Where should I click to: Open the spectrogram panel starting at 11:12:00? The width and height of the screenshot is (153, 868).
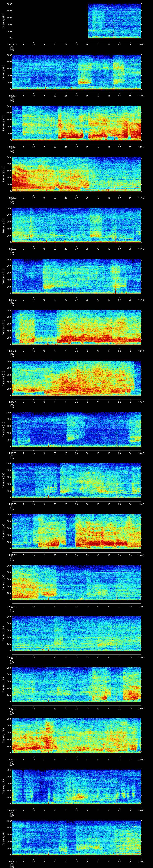[77, 174]
